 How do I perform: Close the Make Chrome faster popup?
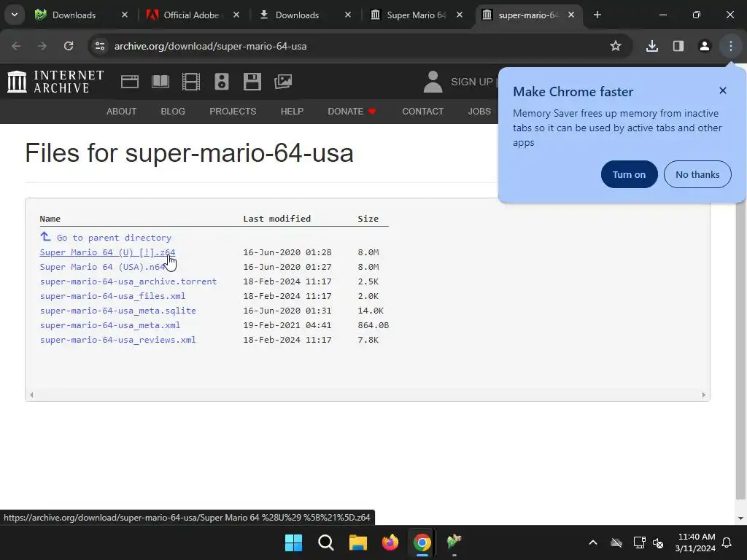723,90
